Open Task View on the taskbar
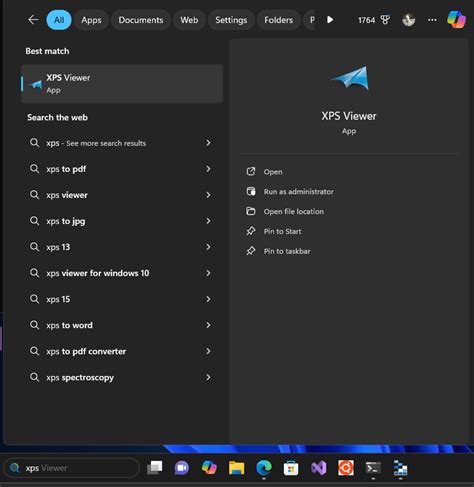The image size is (474, 487). pos(155,468)
